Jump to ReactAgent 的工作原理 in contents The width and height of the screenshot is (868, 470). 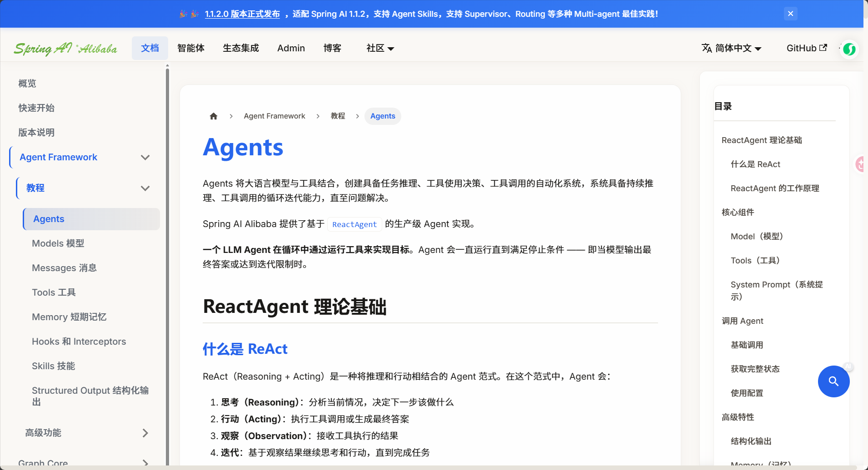(x=775, y=188)
